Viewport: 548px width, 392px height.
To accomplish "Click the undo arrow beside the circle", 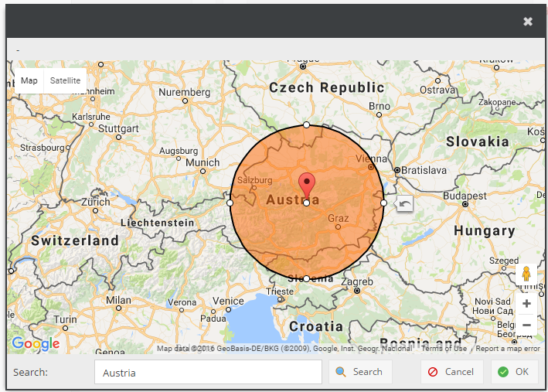I will [x=405, y=203].
